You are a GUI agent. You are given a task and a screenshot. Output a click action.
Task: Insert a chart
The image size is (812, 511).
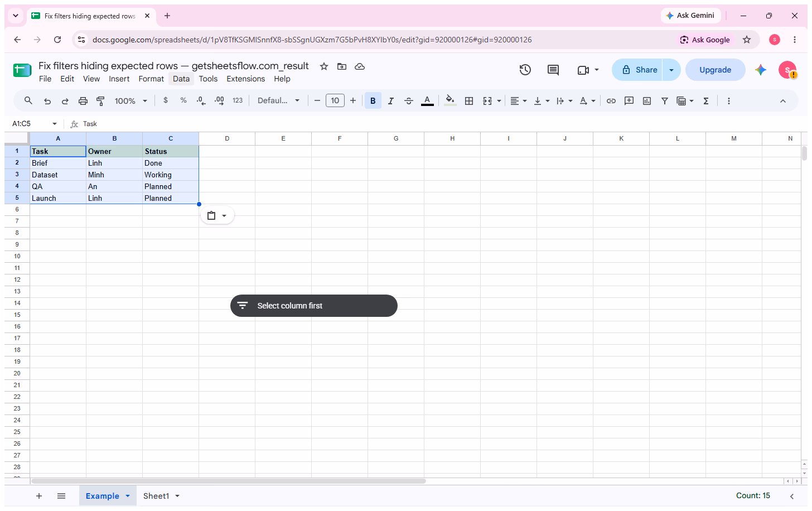(647, 101)
